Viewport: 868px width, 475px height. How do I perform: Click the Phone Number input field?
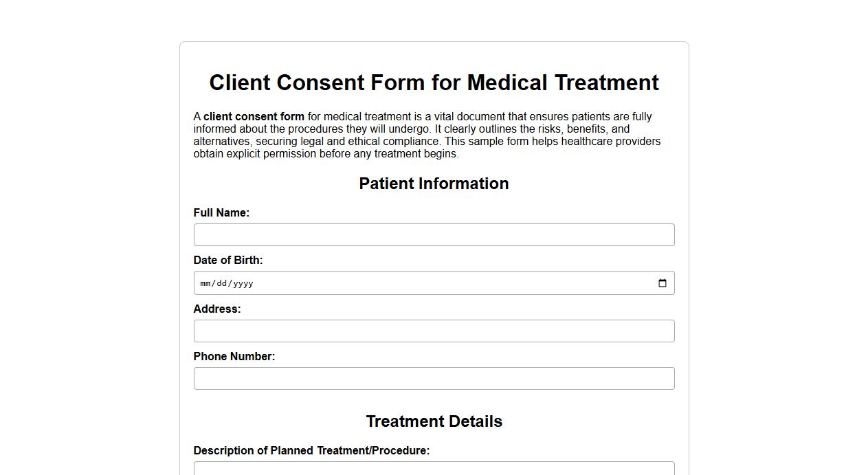(434, 378)
